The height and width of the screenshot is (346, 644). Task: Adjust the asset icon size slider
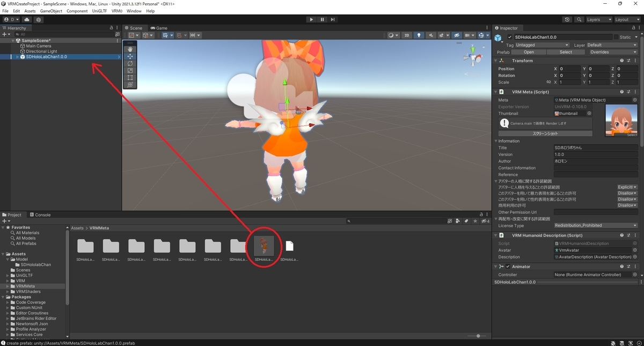pyautogui.click(x=478, y=336)
